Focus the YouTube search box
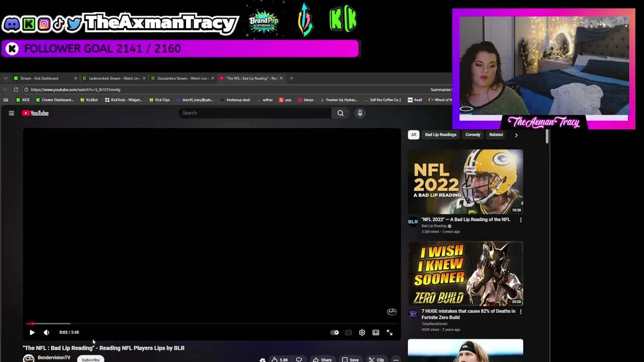Image resolution: width=644 pixels, height=362 pixels. click(x=255, y=113)
